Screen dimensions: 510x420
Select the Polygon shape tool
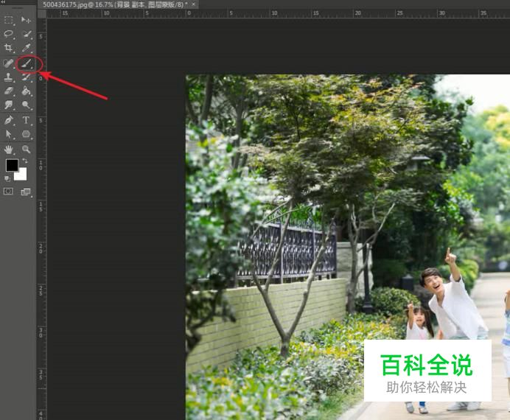(26, 134)
